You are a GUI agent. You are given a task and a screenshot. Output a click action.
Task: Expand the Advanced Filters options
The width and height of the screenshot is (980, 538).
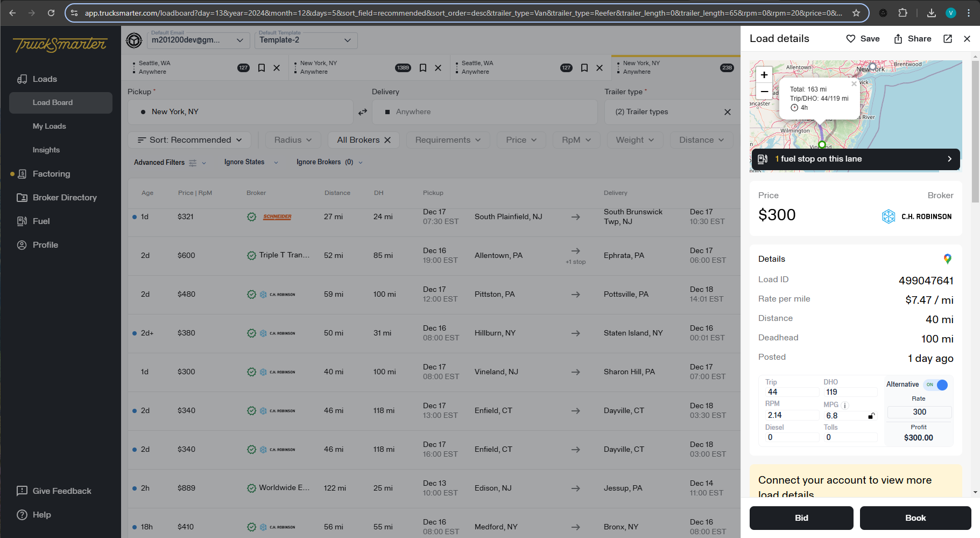170,163
